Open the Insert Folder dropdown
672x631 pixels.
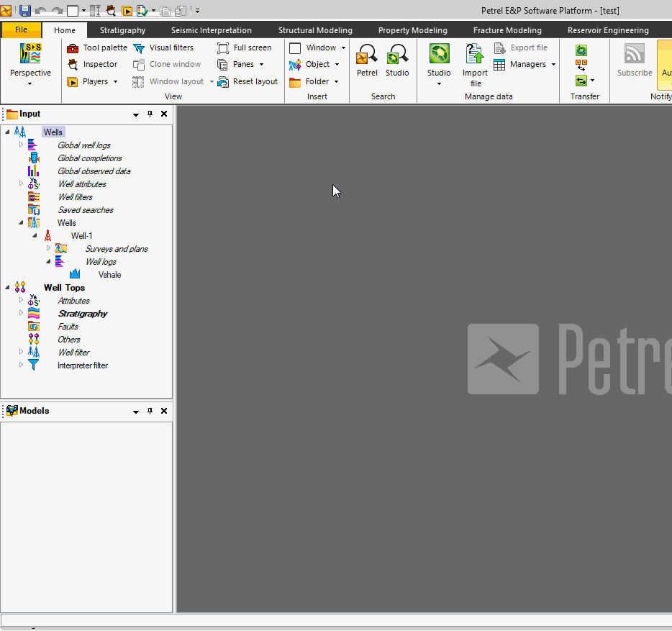point(314,81)
